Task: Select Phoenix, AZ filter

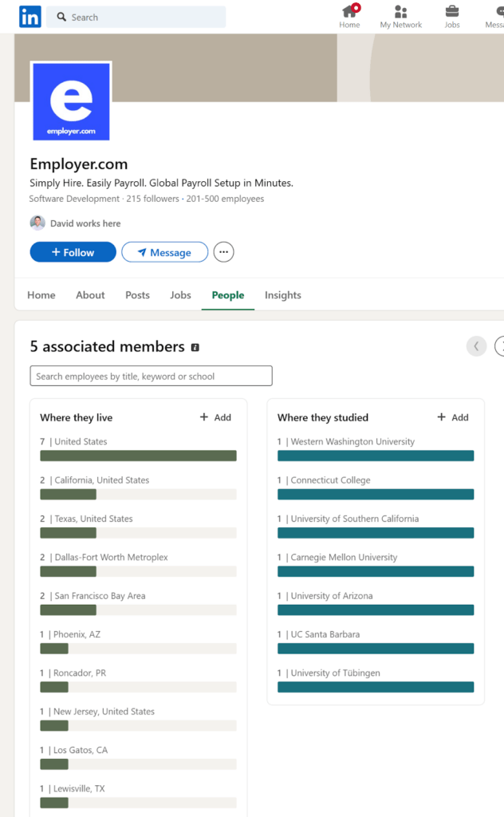Action: 138,641
